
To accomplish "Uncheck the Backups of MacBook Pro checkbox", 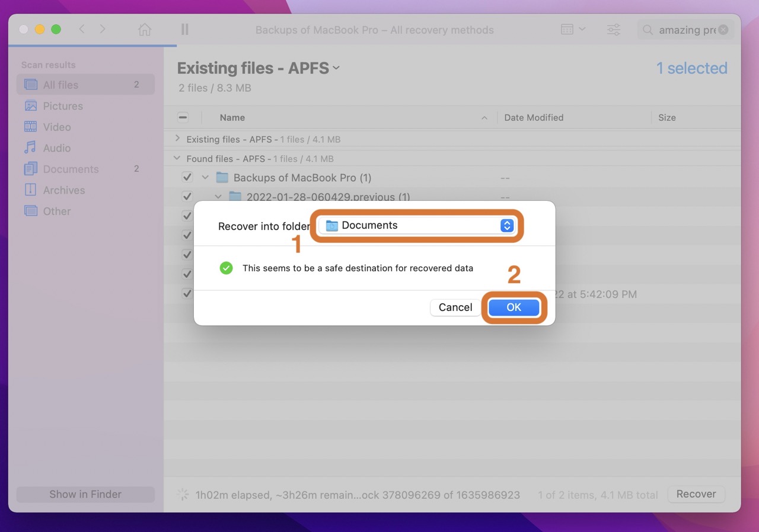I will (187, 177).
